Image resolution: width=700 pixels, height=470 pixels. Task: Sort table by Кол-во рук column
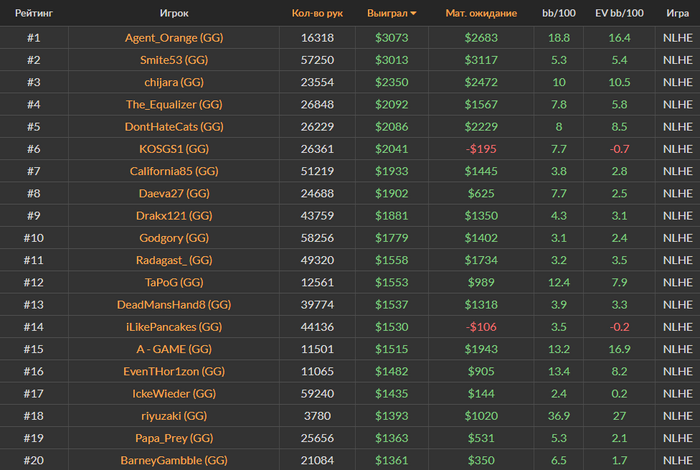coord(317,14)
